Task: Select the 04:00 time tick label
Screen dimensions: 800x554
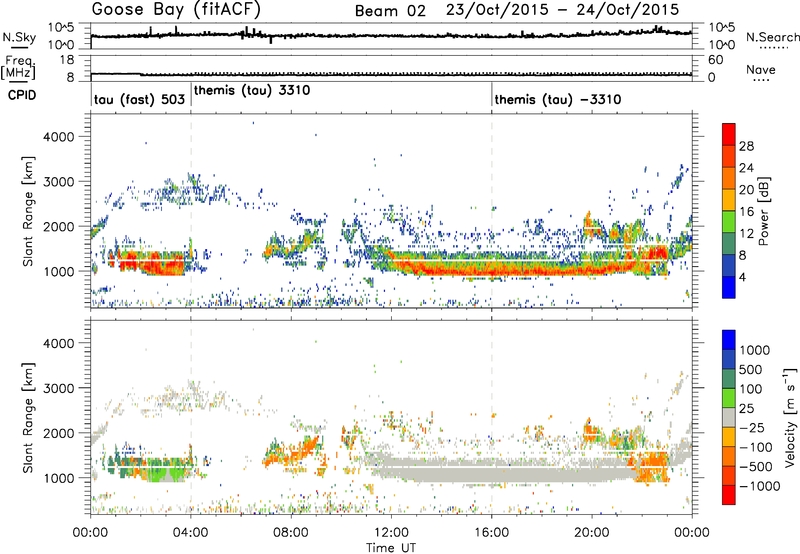Action: point(190,533)
